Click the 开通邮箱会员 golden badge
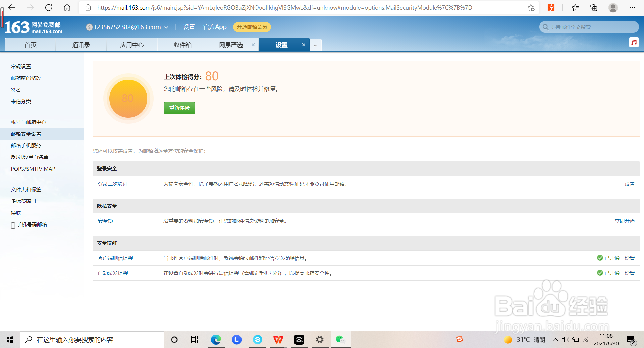 point(252,27)
